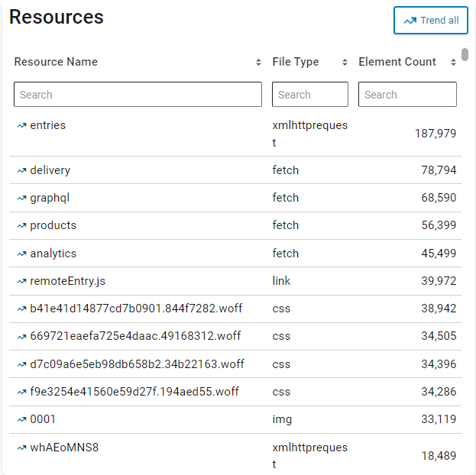Click the xmlhttprequest cell in entries row
The image size is (476, 475).
pyautogui.click(x=310, y=134)
